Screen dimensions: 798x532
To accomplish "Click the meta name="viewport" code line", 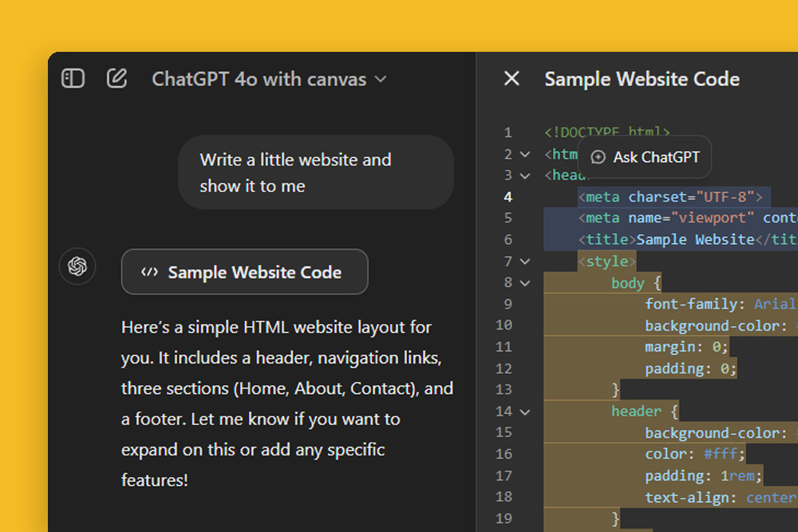I will pos(688,219).
